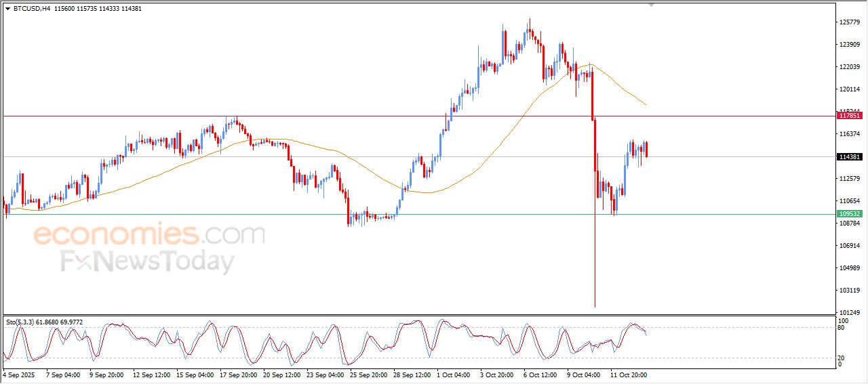Select the 4 Sep 2025 date label

(20, 375)
